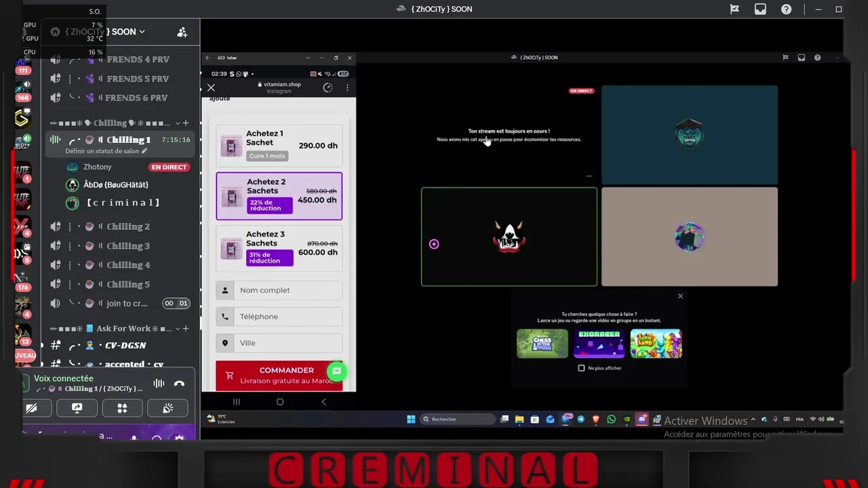868x488 pixels.
Task: Launch the Chess in the Park activity
Action: (542, 344)
